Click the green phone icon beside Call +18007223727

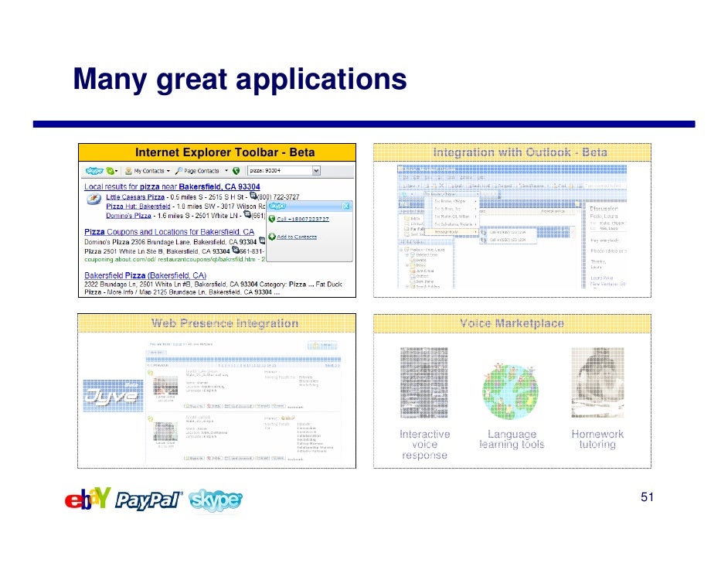coord(272,219)
